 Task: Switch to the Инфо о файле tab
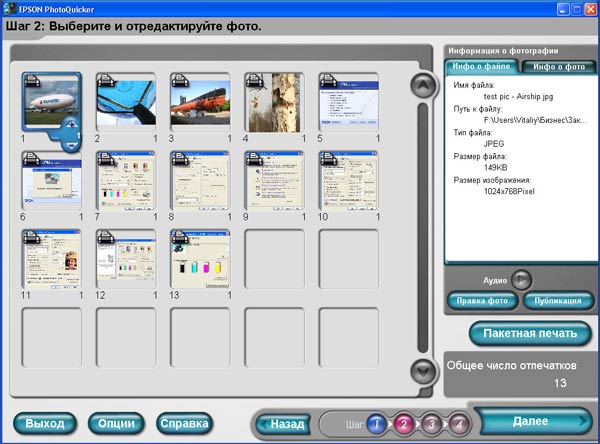tap(481, 66)
